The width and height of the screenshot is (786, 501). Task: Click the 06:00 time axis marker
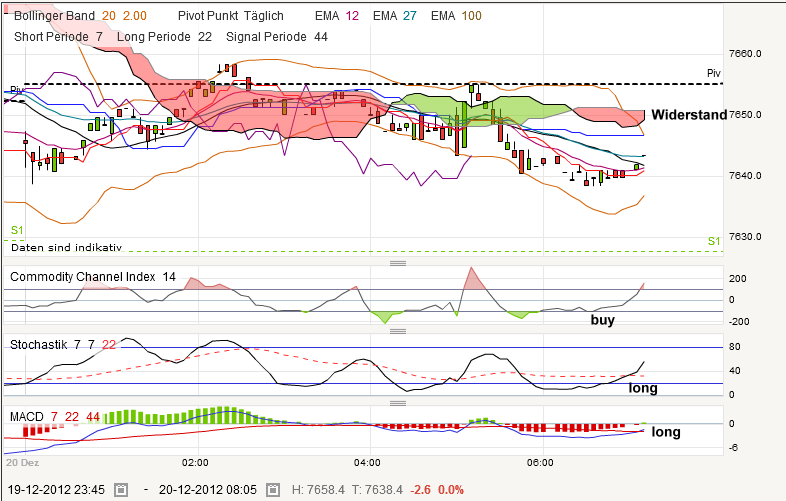540,462
